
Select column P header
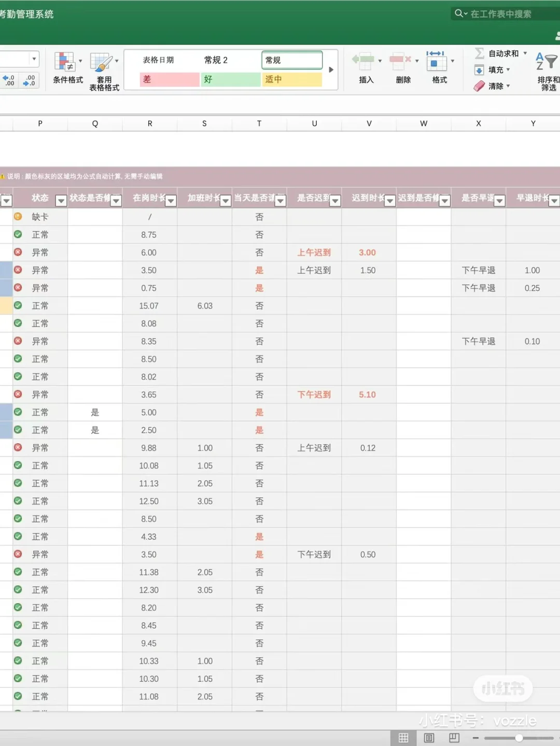[40, 123]
